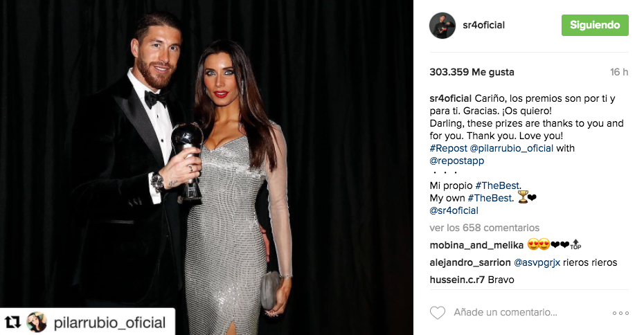
Task: Open commenter hussein.c.r7's profile
Action: pos(457,280)
